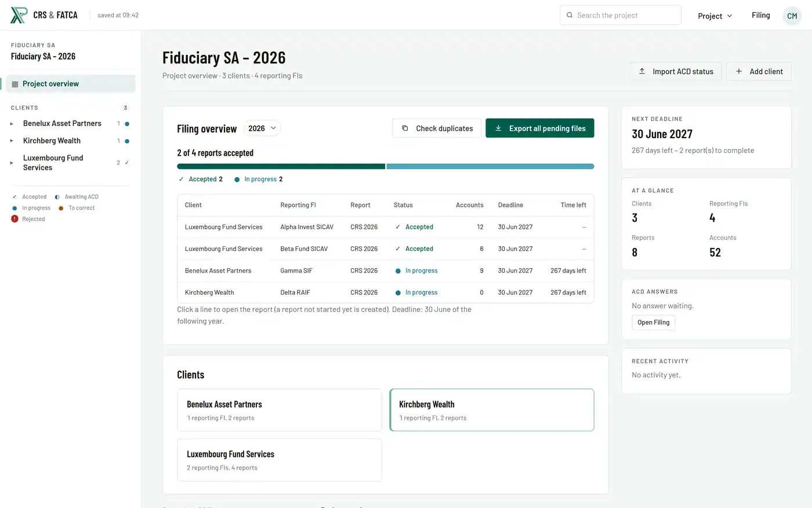Click the red Rejected legend icon
The image size is (812, 508).
pyautogui.click(x=14, y=219)
